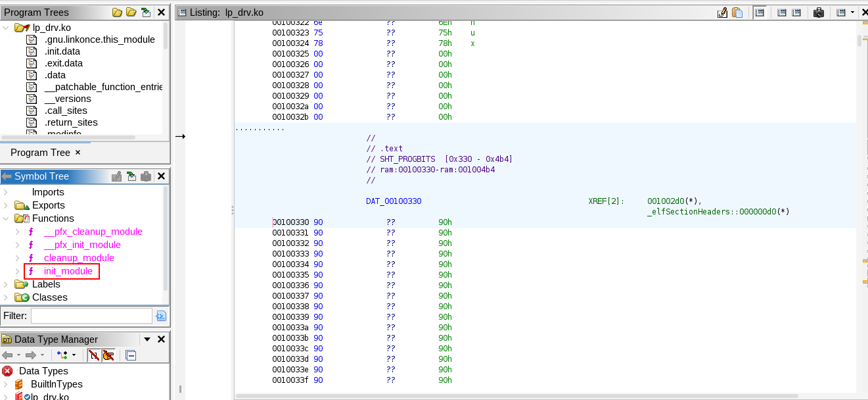This screenshot has height=400, width=868.
Task: Close the Symbol Tree panel
Action: pyautogui.click(x=161, y=176)
